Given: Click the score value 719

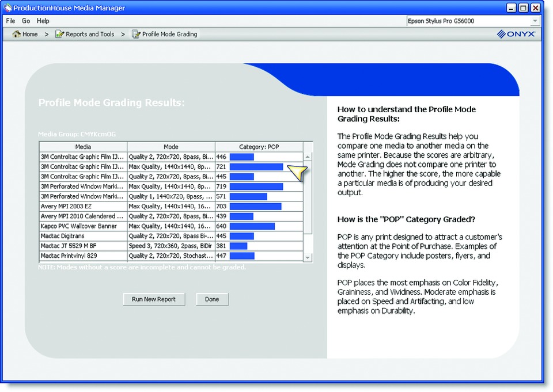Looking at the screenshot, I should coord(221,186).
